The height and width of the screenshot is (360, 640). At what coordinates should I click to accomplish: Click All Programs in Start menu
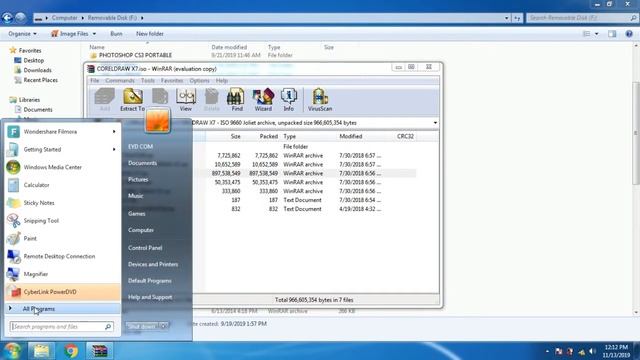62,309
